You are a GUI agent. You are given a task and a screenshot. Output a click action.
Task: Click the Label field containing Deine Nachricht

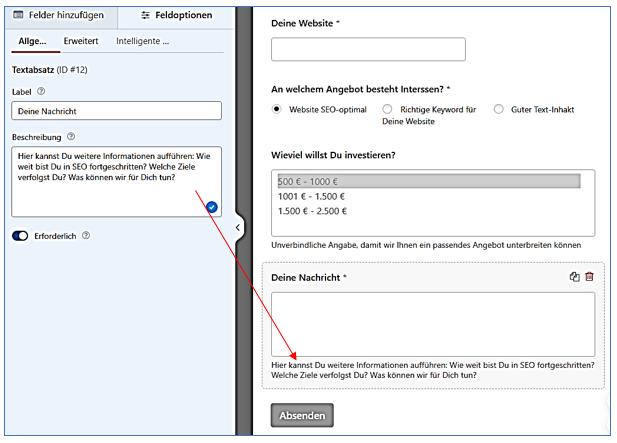coord(116,112)
